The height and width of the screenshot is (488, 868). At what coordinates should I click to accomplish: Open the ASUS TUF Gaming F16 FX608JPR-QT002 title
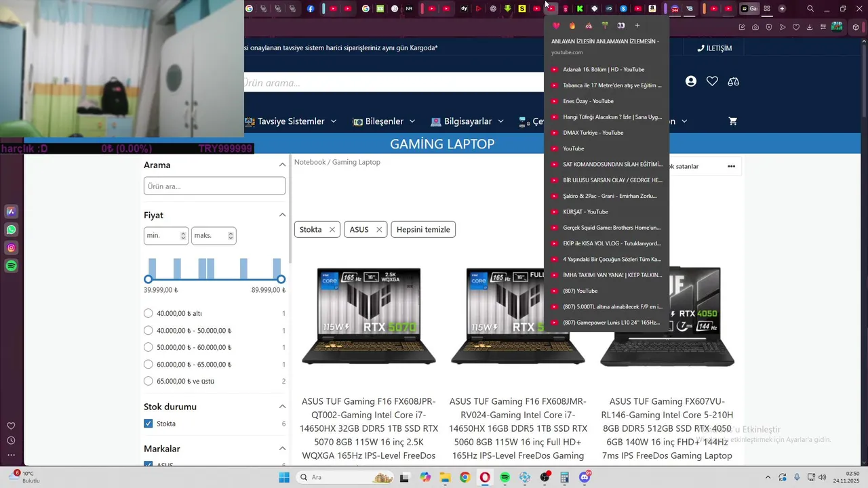(369, 428)
